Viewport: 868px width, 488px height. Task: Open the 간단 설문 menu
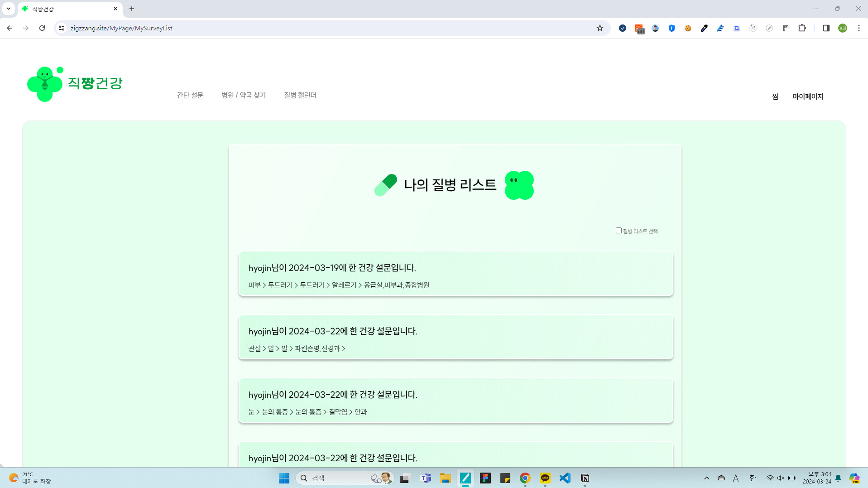pyautogui.click(x=190, y=95)
